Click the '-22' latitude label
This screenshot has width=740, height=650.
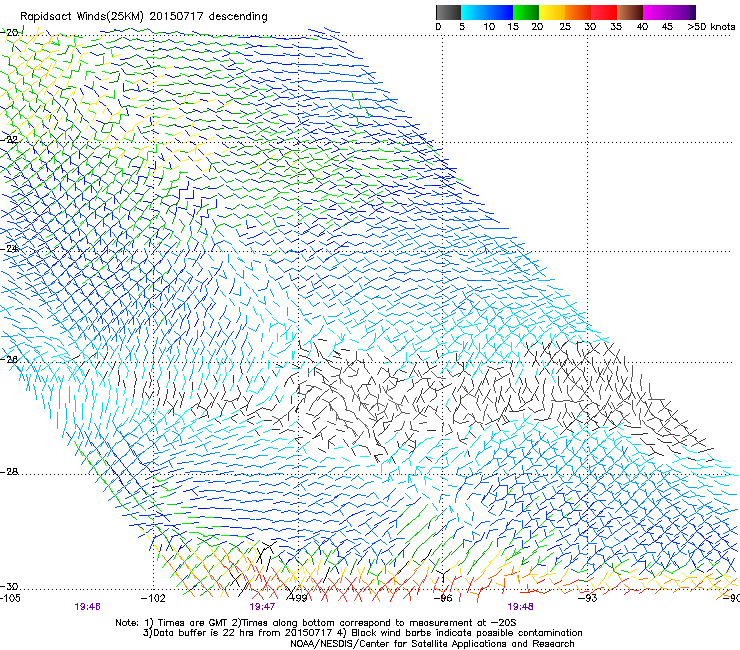click(10, 140)
